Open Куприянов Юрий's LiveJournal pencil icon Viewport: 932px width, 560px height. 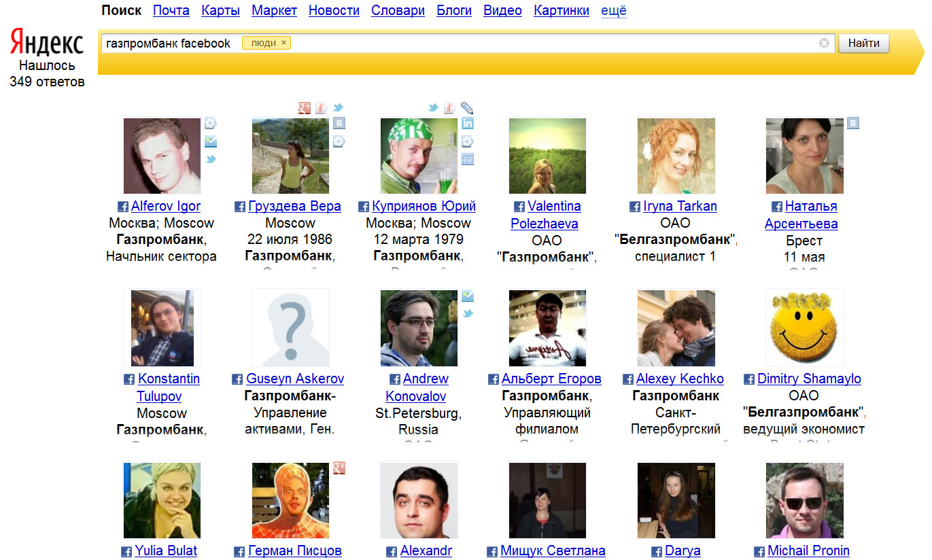tap(466, 107)
